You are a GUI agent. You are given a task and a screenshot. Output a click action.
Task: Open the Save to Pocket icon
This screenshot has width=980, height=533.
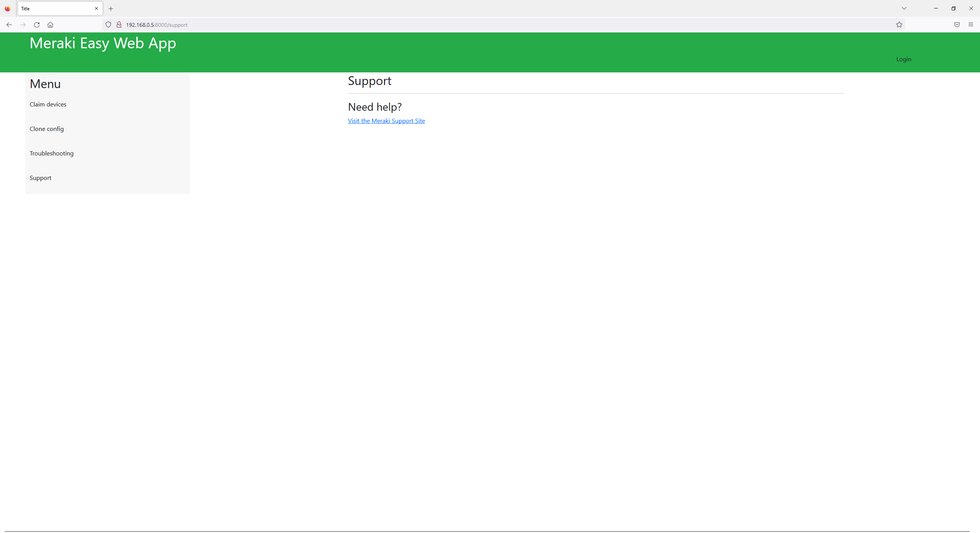[x=957, y=25]
